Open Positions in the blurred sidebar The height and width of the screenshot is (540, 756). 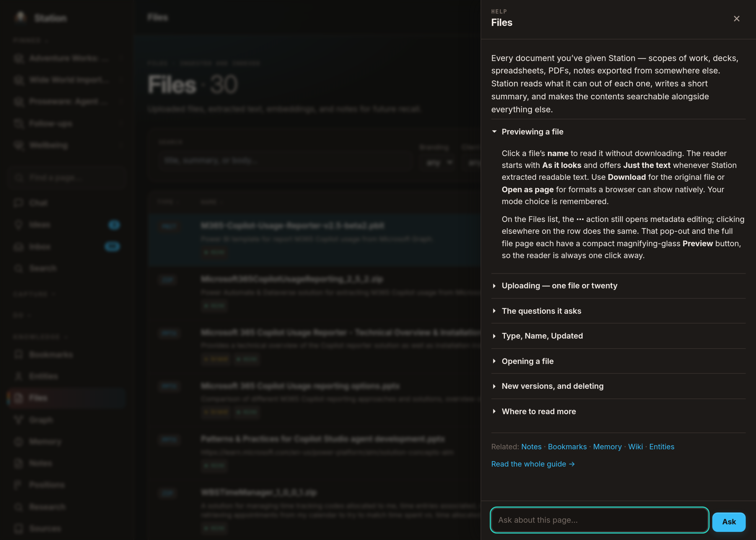click(x=66, y=485)
